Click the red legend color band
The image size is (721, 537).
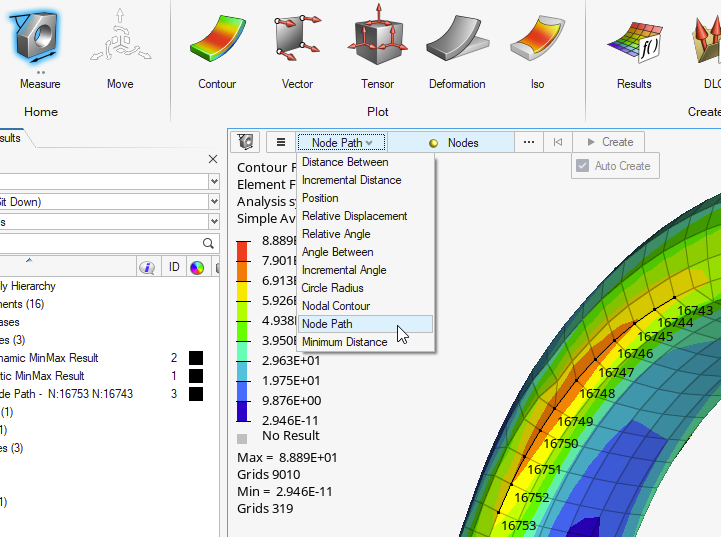[242, 251]
